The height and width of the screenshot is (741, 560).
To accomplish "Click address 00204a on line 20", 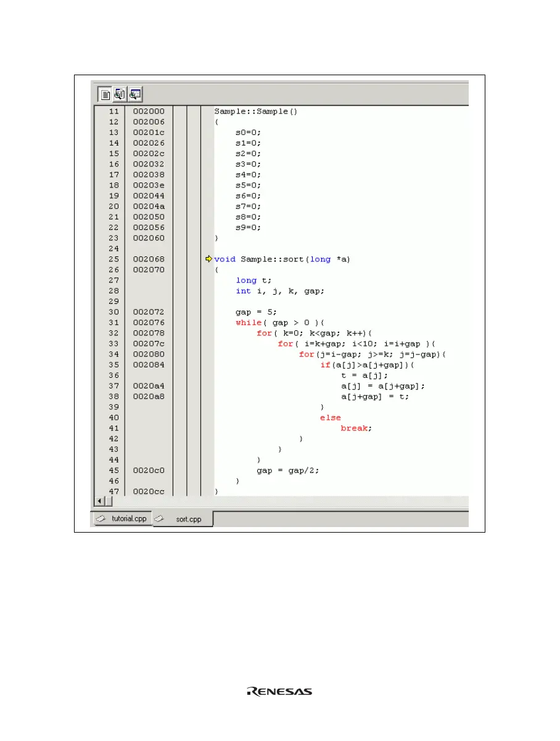I will 149,207.
